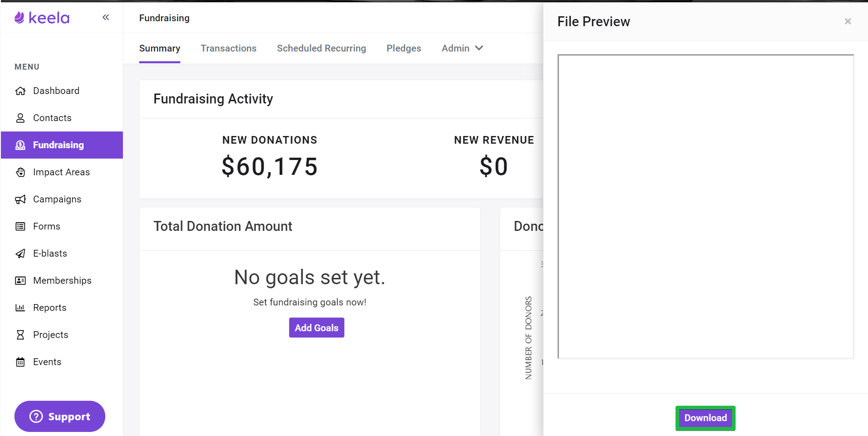The image size is (868, 436).
Task: Download the previewed file
Action: click(705, 418)
